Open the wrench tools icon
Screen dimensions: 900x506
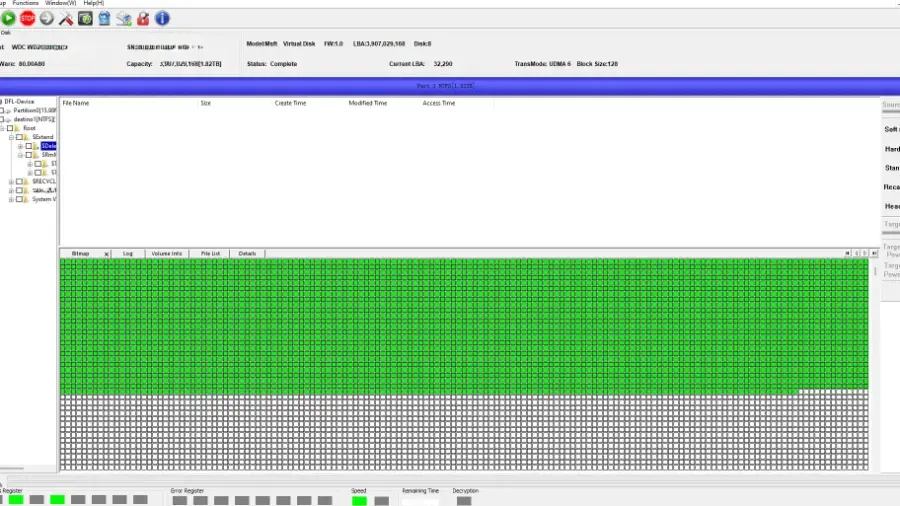click(66, 18)
